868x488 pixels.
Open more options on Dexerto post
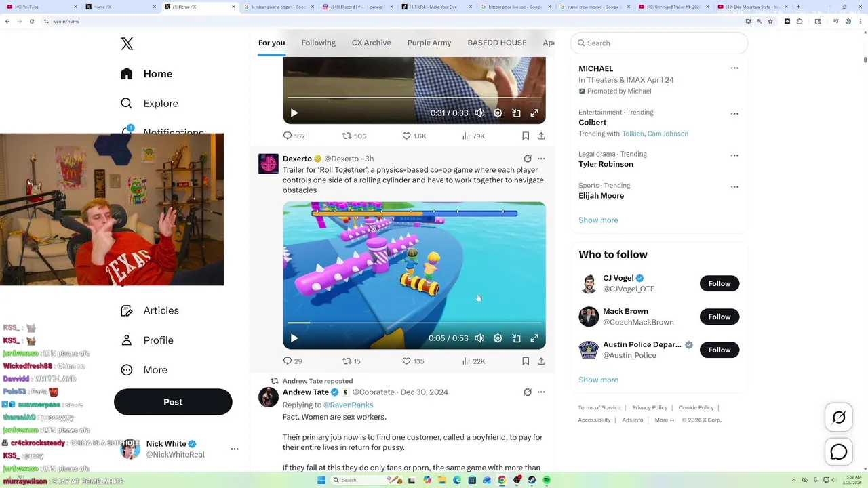tap(541, 159)
